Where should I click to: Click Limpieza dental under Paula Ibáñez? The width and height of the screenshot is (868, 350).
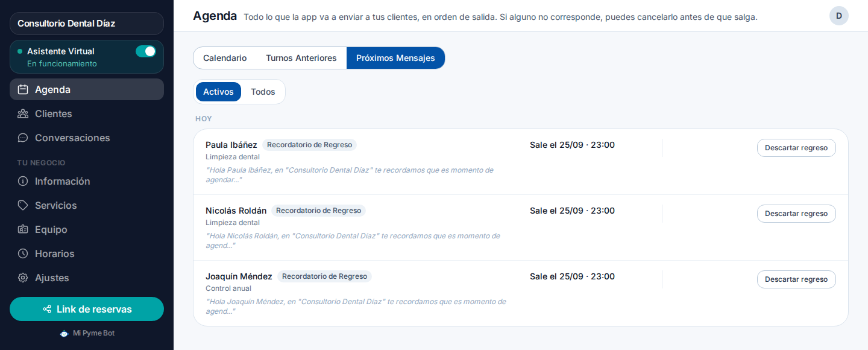point(233,157)
